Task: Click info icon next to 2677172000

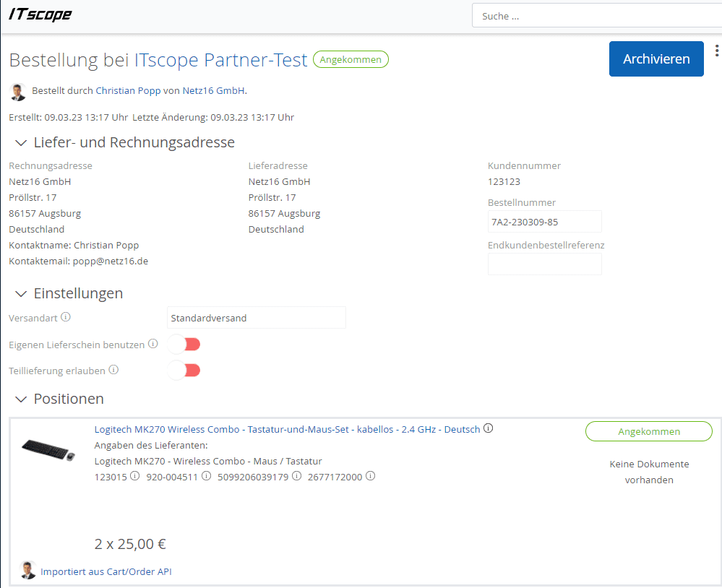Action: [x=370, y=477]
